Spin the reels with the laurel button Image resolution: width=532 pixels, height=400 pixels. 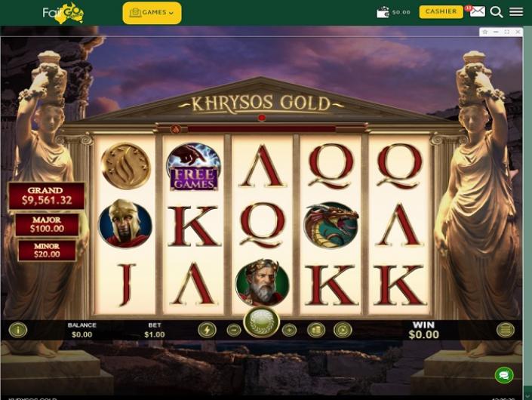click(261, 322)
